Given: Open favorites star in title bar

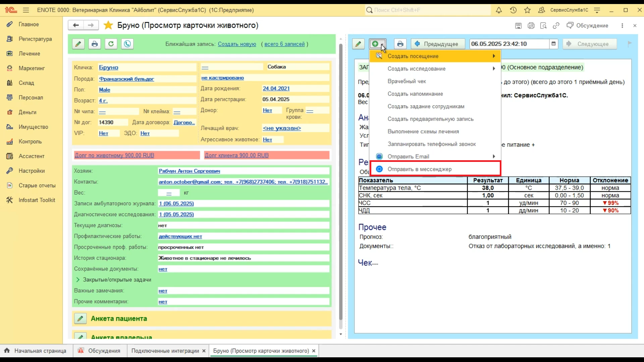Looking at the screenshot, I should (527, 10).
